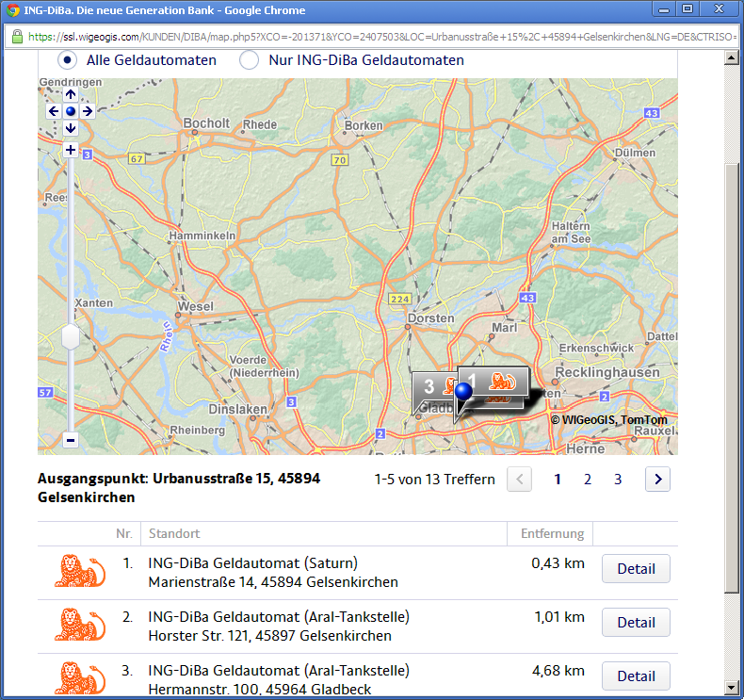Viewport: 744px width, 700px height.
Task: Click the Borken label on the map
Action: click(x=364, y=125)
